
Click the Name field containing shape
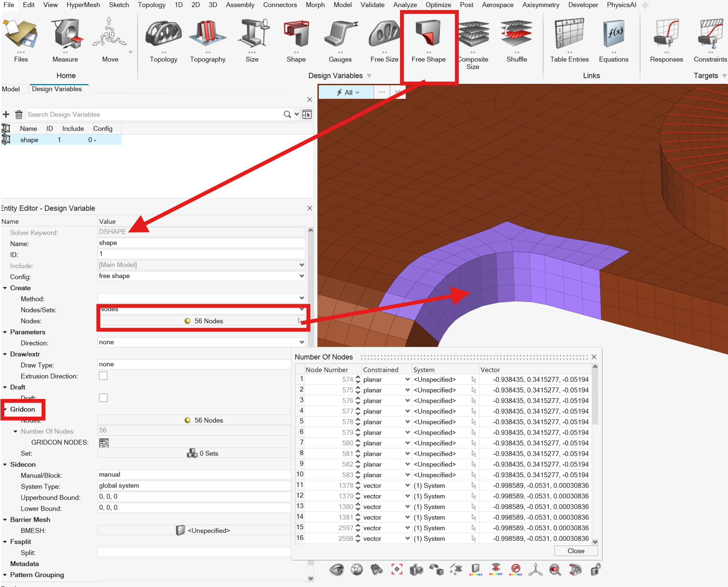coord(201,243)
